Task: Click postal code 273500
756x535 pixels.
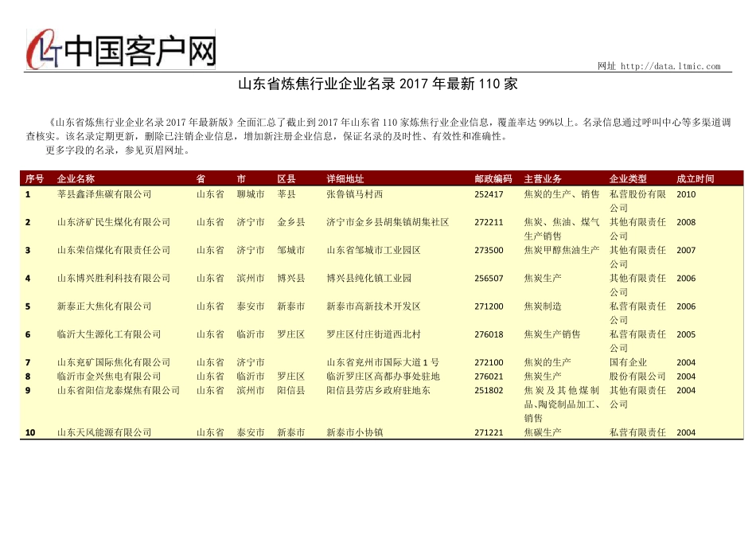Action: (489, 250)
